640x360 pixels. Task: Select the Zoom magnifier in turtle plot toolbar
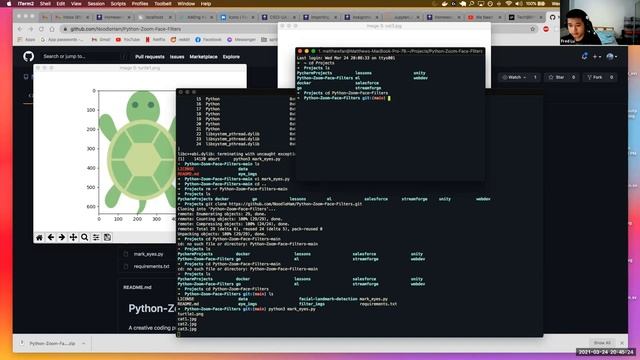pyautogui.click(x=84, y=237)
